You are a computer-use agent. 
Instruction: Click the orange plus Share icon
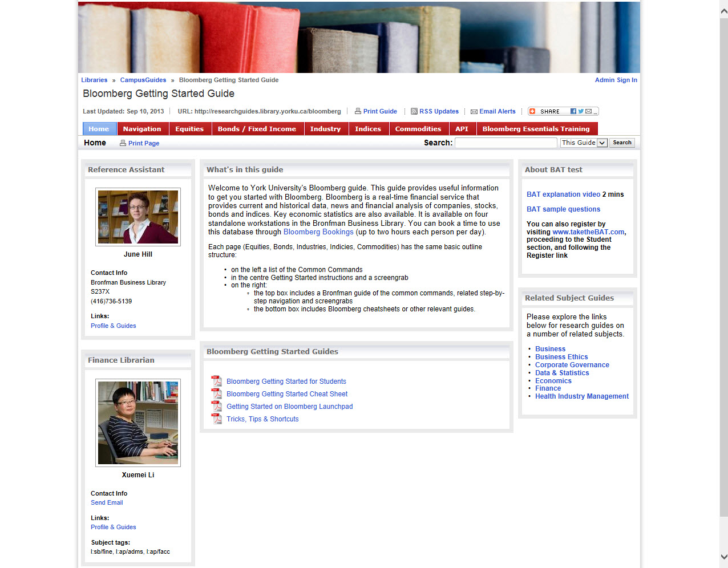pyautogui.click(x=532, y=111)
